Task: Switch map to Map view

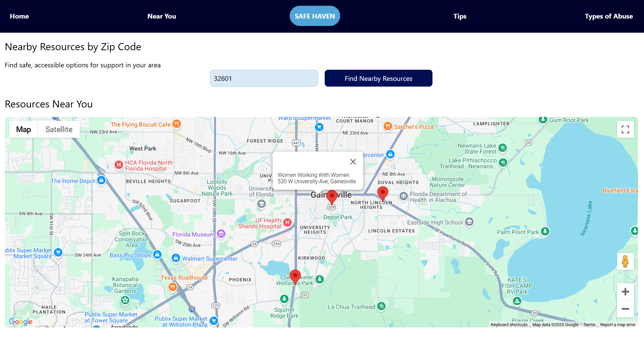Action: click(x=24, y=129)
